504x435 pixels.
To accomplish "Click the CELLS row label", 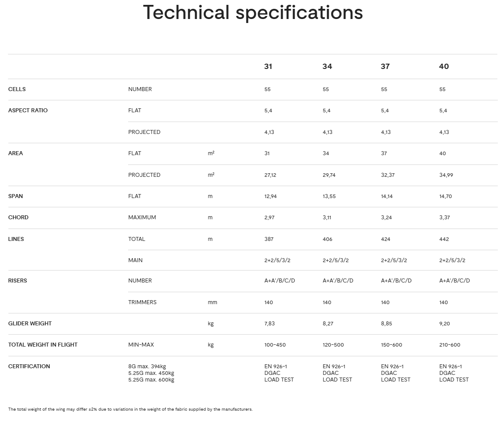I will tap(17, 89).
